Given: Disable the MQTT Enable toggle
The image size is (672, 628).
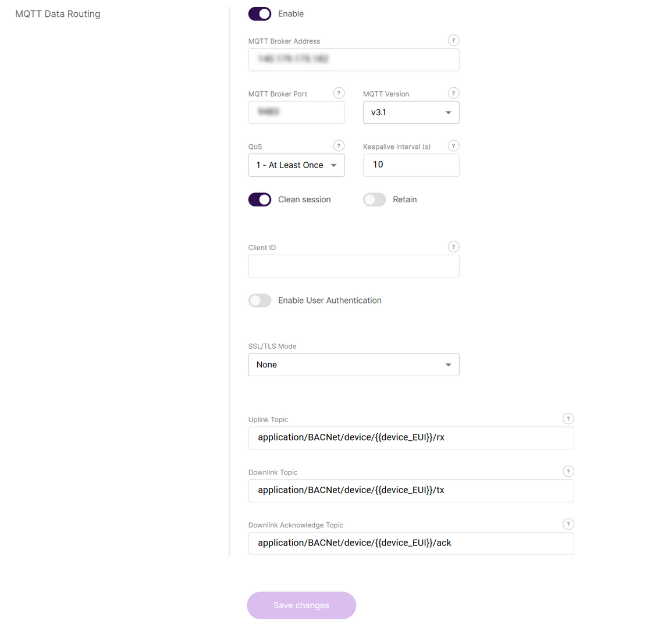Looking at the screenshot, I should pyautogui.click(x=259, y=13).
